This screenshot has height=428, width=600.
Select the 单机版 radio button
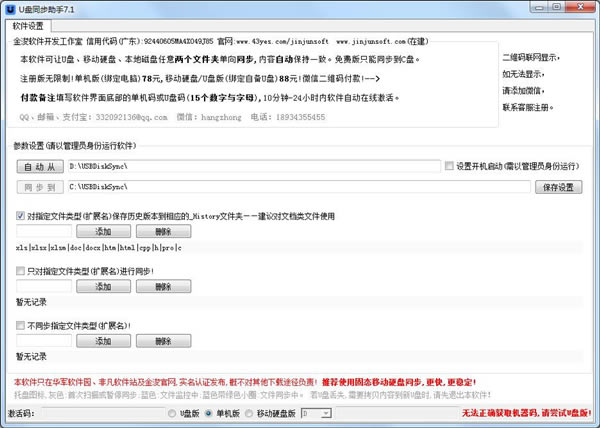[x=211, y=412]
